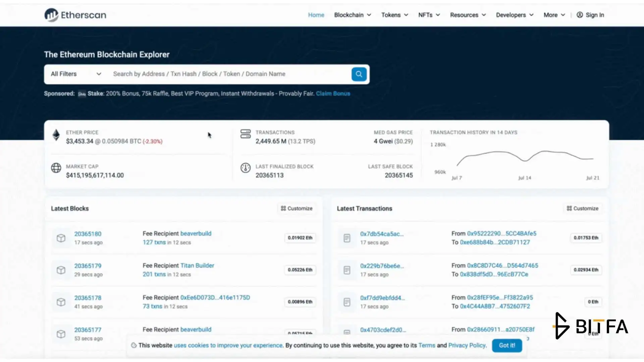The image size is (644, 362).
Task: View the 201 txns link
Action: click(154, 274)
